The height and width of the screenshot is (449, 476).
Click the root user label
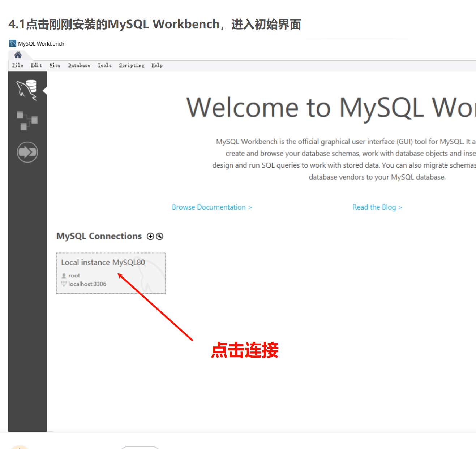(74, 275)
